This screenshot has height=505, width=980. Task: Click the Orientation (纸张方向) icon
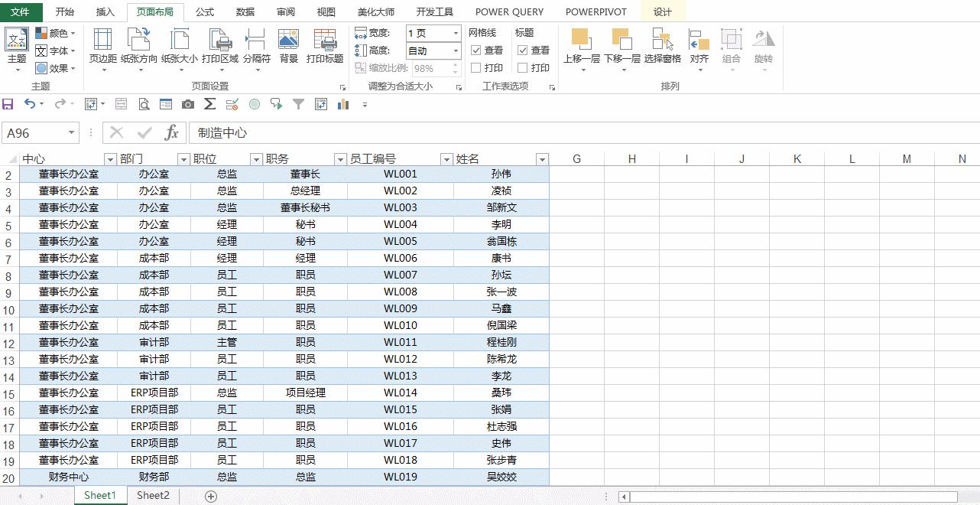139,47
